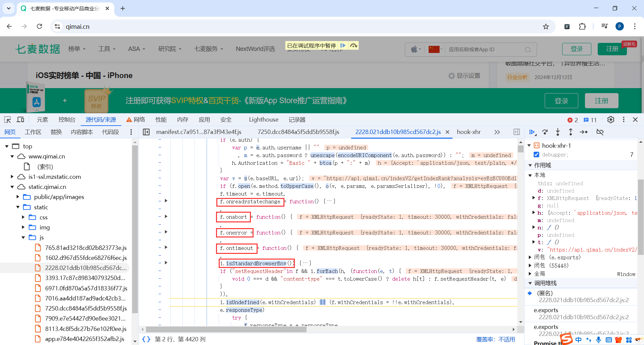Click the inspect element picker icon
The height and width of the screenshot is (345, 644).
(7, 120)
